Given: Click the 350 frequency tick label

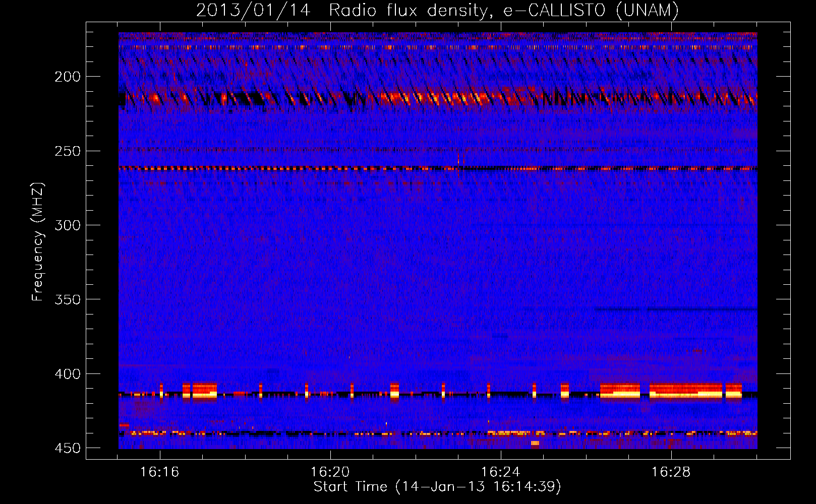Looking at the screenshot, I should click(68, 299).
